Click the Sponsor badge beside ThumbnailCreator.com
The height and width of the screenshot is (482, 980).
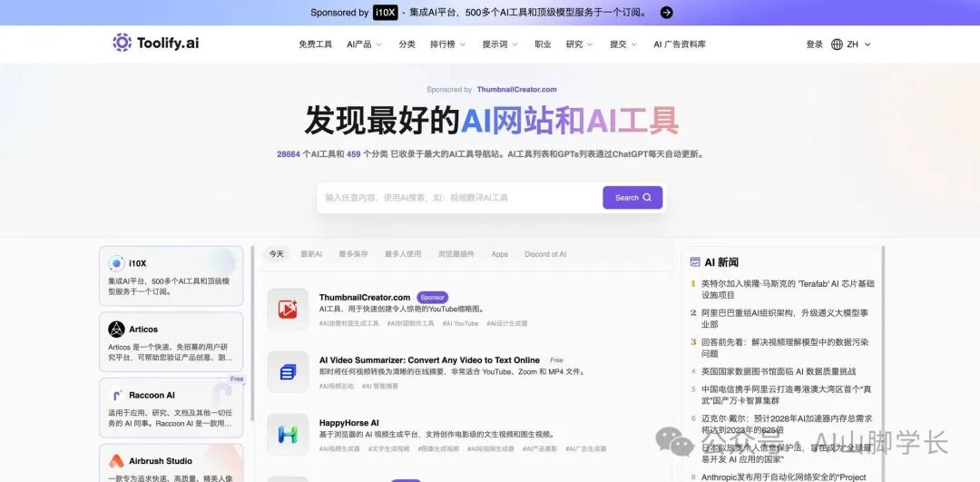coord(433,298)
